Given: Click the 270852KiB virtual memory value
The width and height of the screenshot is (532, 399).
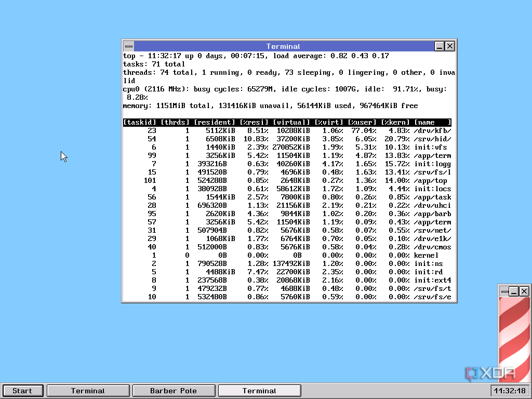Looking at the screenshot, I should pyautogui.click(x=291, y=147).
